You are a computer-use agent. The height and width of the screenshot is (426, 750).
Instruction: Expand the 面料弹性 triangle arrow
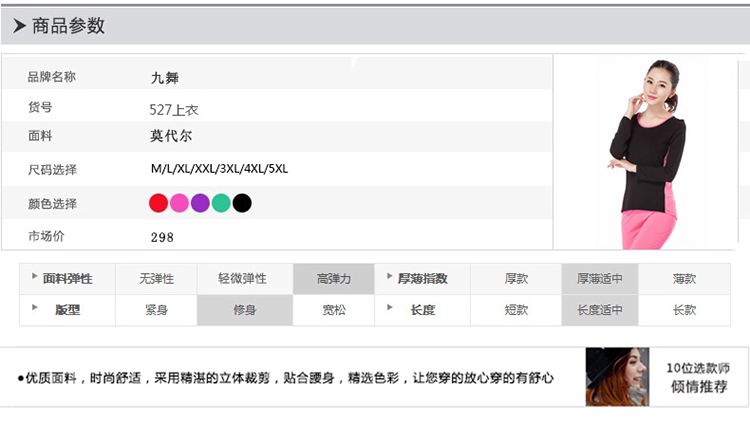35,277
